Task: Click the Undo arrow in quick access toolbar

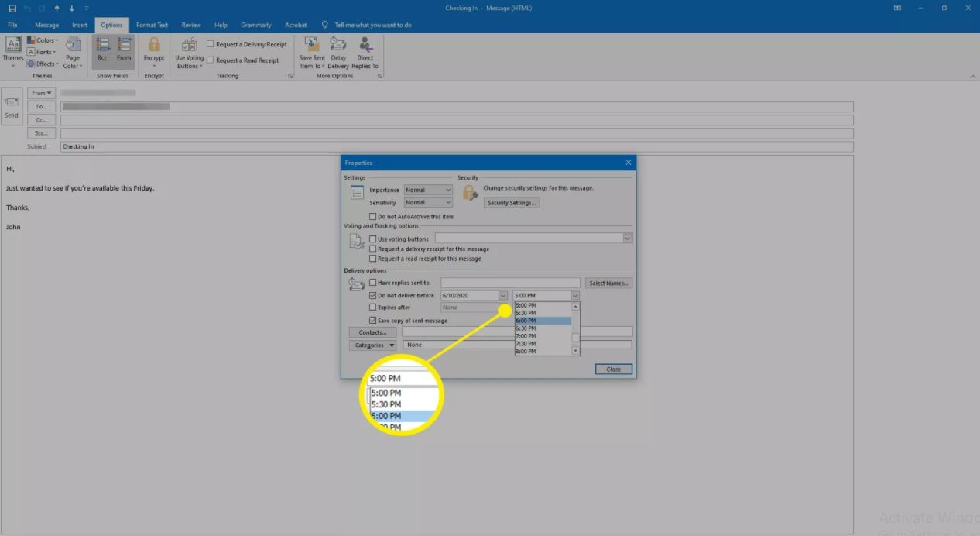Action: point(27,8)
